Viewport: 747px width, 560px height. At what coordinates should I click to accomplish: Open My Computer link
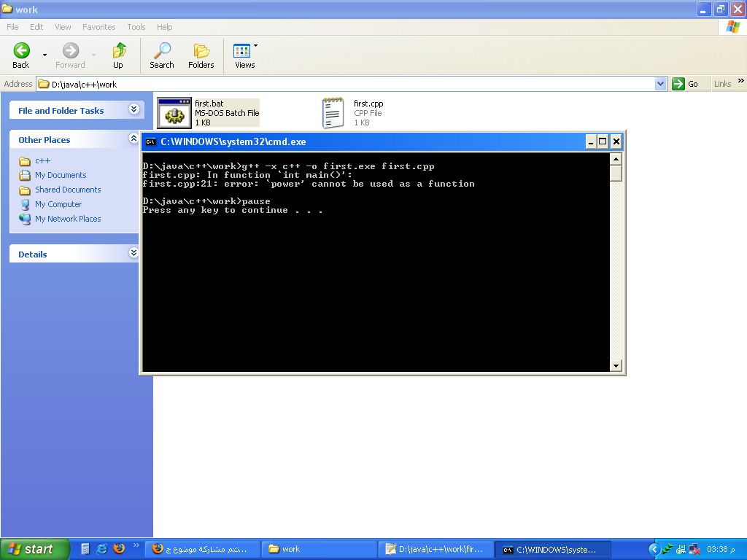58,204
